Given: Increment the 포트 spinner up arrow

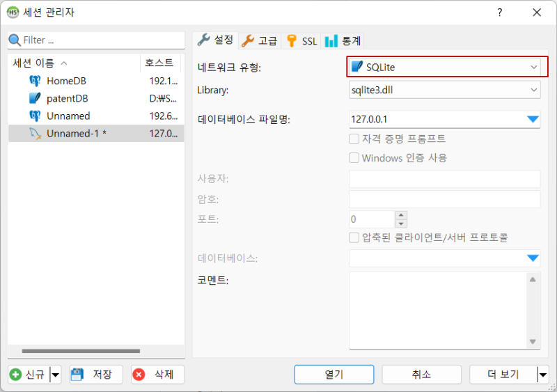Looking at the screenshot, I should tap(401, 215).
